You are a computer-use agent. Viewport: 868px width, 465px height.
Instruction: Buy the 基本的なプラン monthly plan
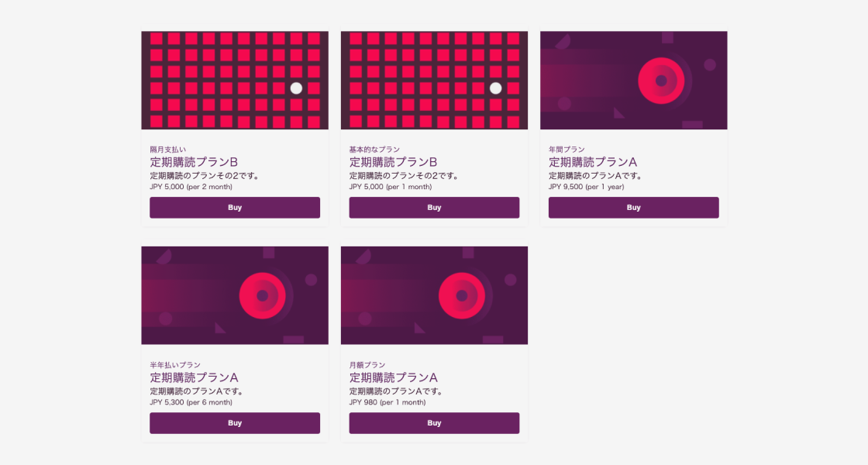(x=434, y=208)
